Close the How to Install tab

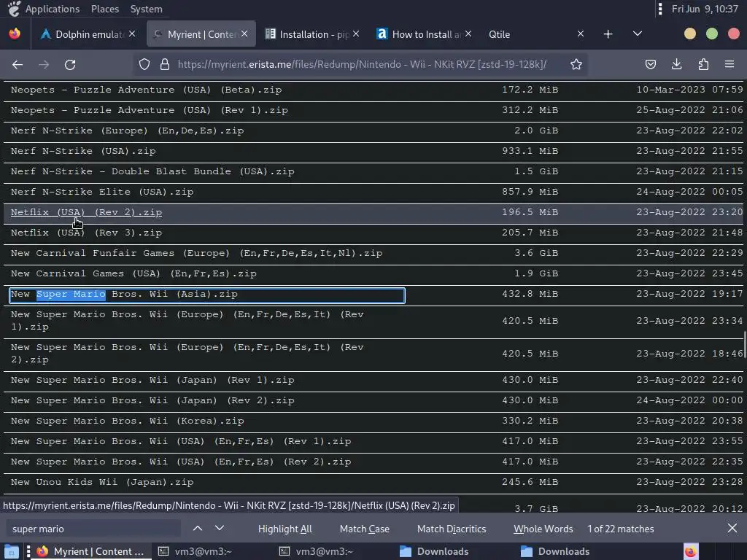click(x=468, y=34)
